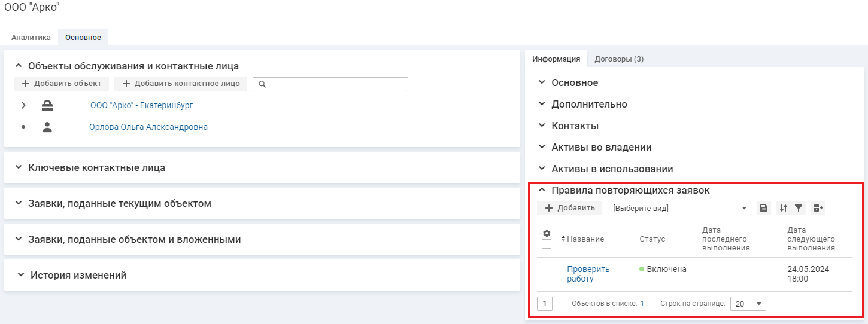Expand the Ключевые контактные лица section

96,168
